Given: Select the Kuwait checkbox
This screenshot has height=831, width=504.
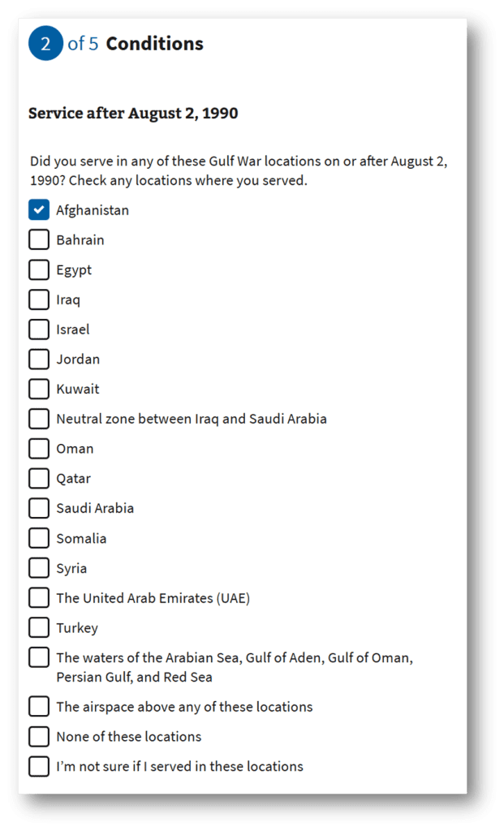Looking at the screenshot, I should tap(38, 389).
